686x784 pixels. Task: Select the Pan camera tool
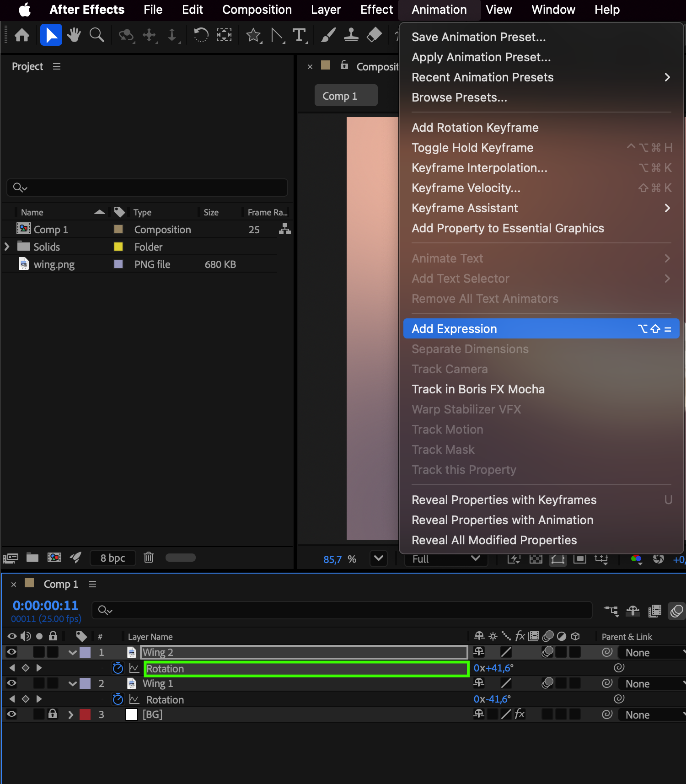150,35
